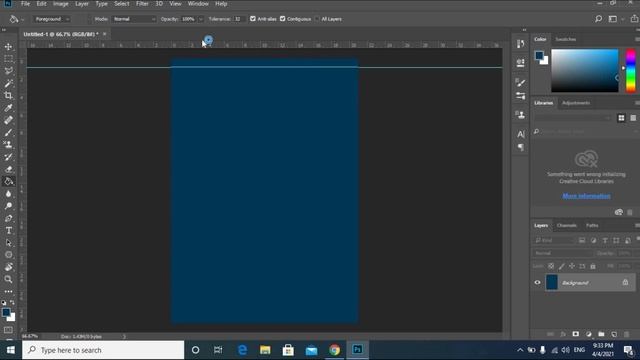This screenshot has width=640, height=360.
Task: Select the Crop tool
Action: coord(8,96)
